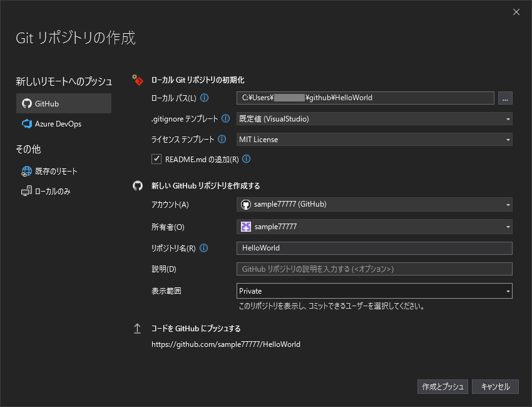The height and width of the screenshot is (407, 532).
Task: Click the github.com/sample77777/HelloWorld URL text
Action: pos(225,344)
